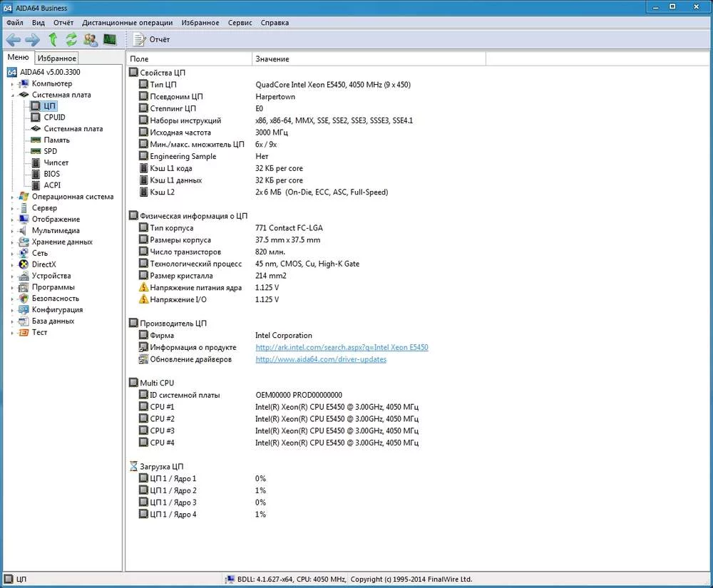713x588 pixels.
Task: Click the green monitor toolbar icon
Action: tap(110, 40)
